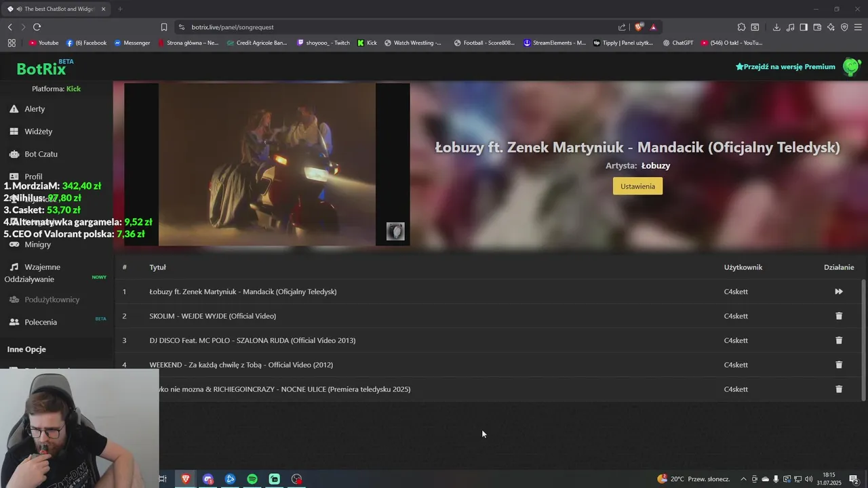This screenshot has height=488, width=868.
Task: Open browser downloads icon
Action: pyautogui.click(x=776, y=27)
